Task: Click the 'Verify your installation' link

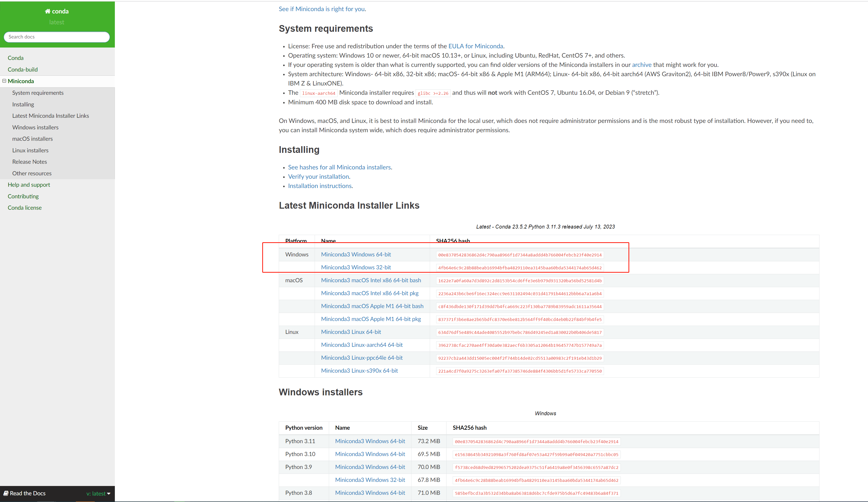Action: click(318, 176)
